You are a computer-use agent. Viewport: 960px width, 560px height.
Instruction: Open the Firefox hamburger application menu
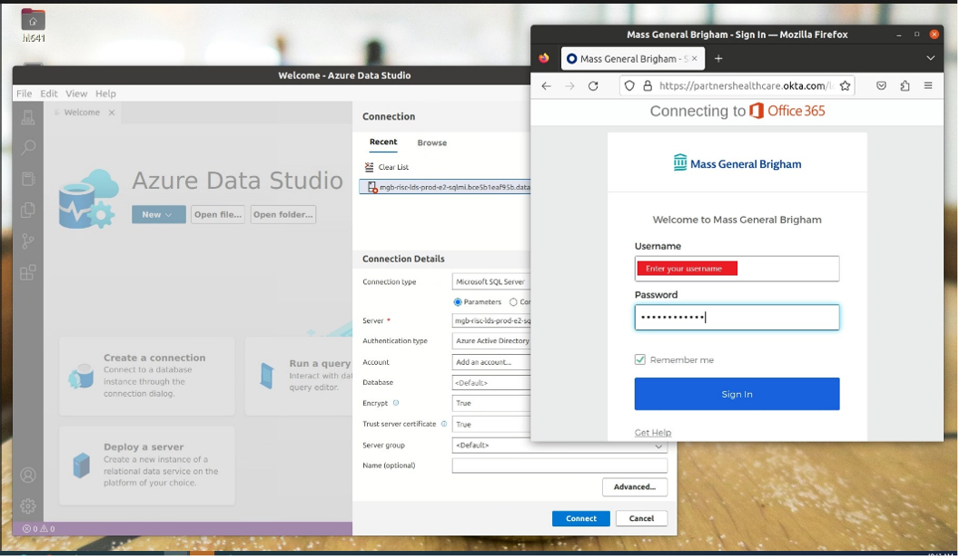[927, 86]
